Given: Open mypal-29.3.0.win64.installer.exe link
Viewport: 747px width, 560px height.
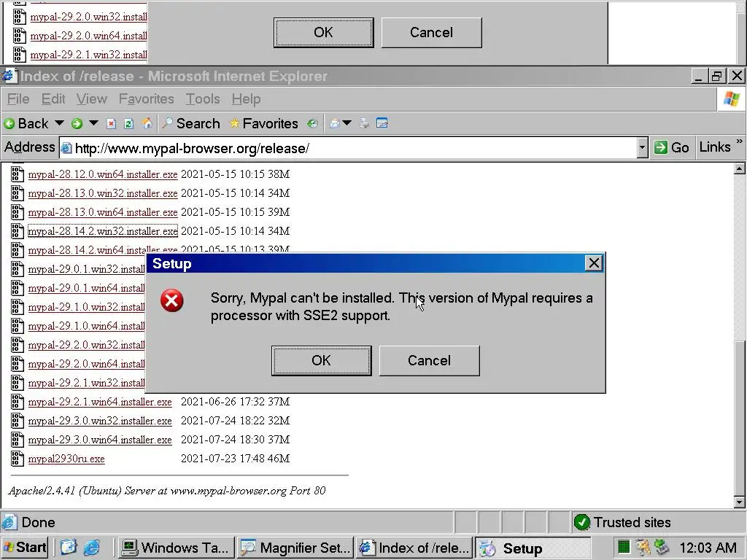Looking at the screenshot, I should click(x=99, y=440).
